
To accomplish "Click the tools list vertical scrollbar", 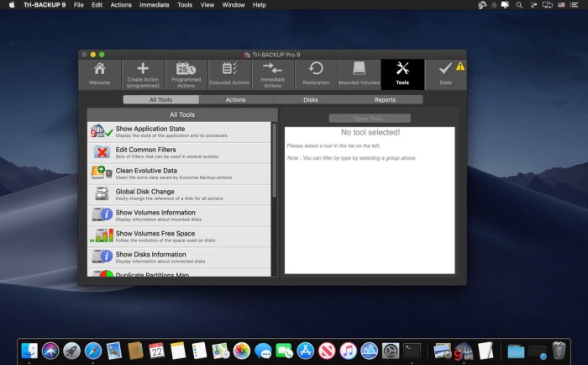I will (x=274, y=160).
